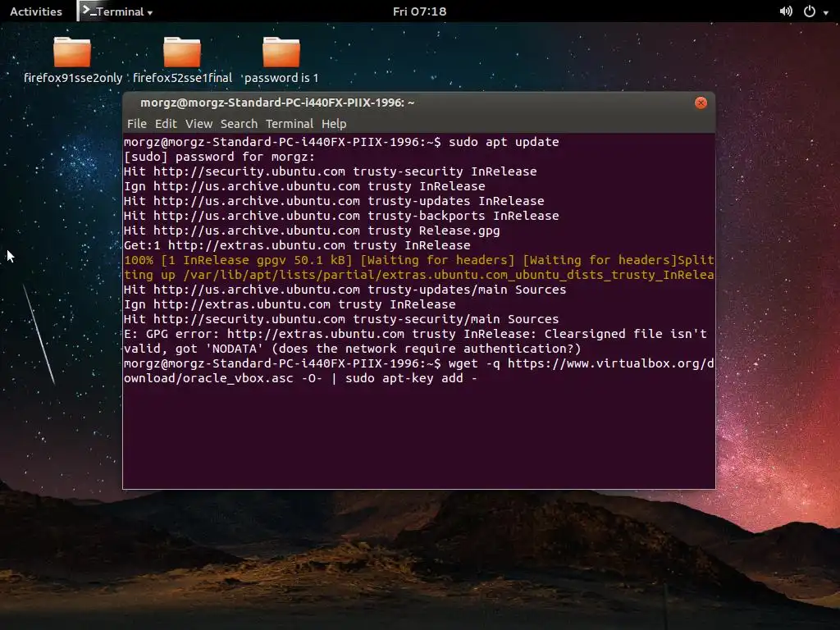This screenshot has width=840, height=630.
Task: Close the terminal window with red button
Action: 701,103
